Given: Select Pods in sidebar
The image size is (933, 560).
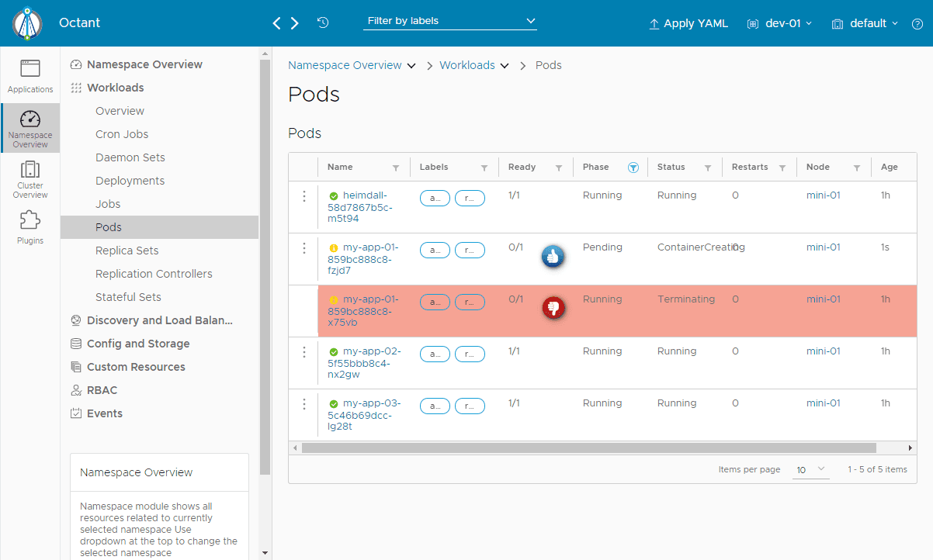Looking at the screenshot, I should click(159, 227).
